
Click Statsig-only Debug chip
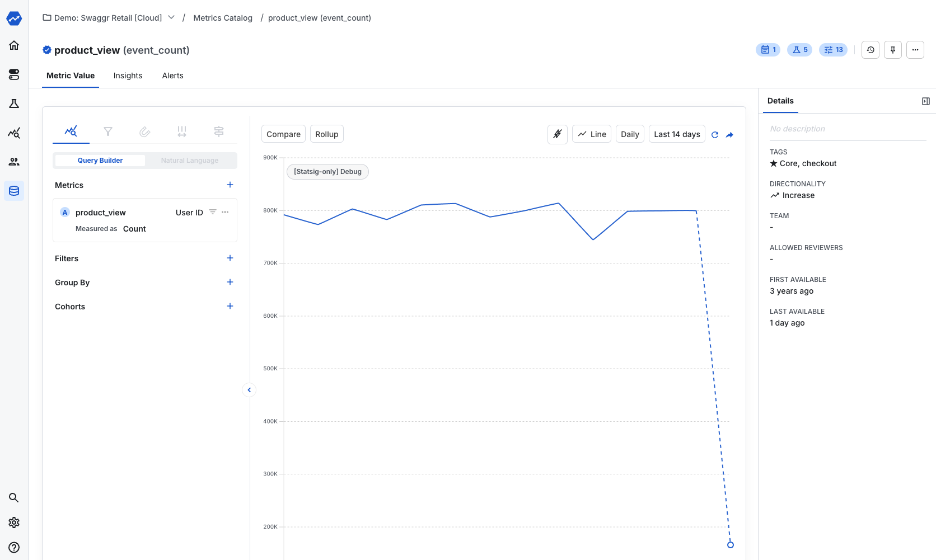click(327, 172)
